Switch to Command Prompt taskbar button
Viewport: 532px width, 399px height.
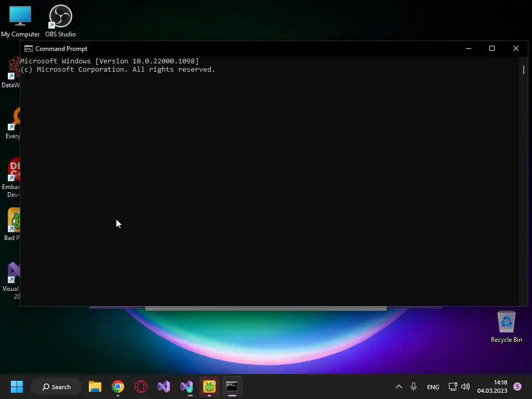tap(232, 387)
